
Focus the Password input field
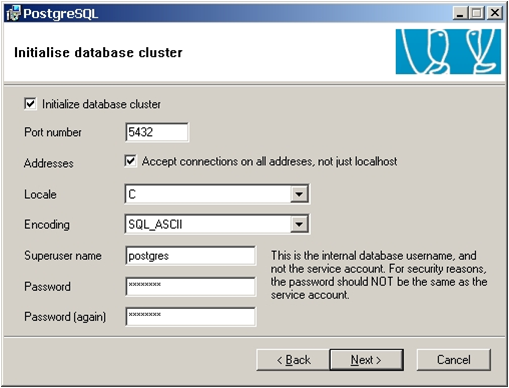coord(191,286)
